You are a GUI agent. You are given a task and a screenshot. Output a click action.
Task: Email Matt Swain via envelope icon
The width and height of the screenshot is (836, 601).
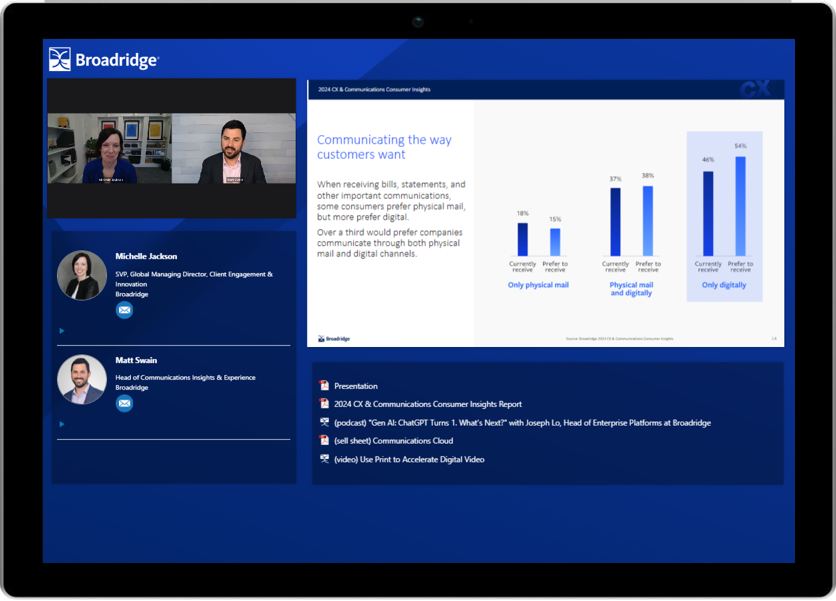(124, 403)
